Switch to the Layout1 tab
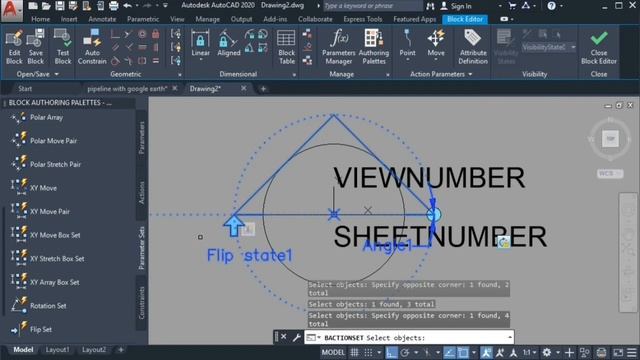This screenshot has height=360, width=640. click(57, 350)
